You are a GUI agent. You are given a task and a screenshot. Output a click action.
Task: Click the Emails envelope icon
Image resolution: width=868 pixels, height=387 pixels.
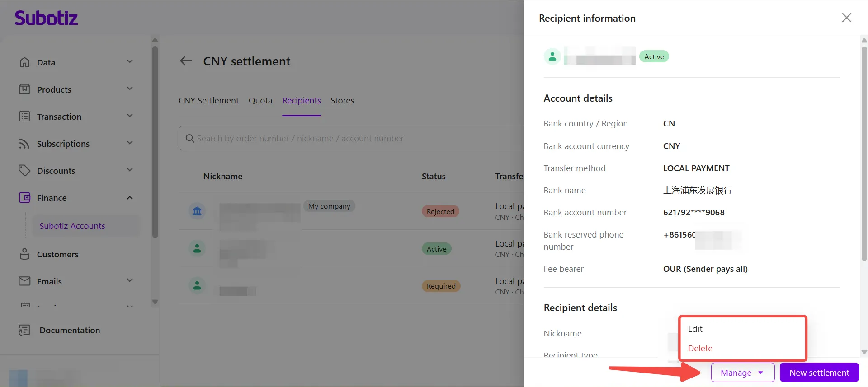(x=24, y=281)
